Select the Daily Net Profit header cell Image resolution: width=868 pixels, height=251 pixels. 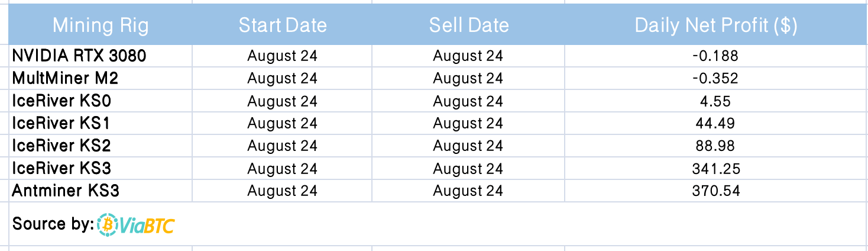[x=715, y=25]
